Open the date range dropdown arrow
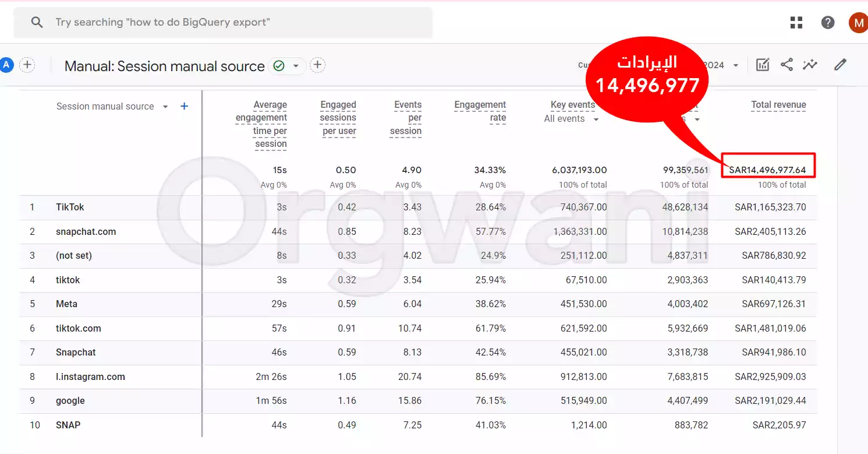868x454 pixels. (x=736, y=65)
